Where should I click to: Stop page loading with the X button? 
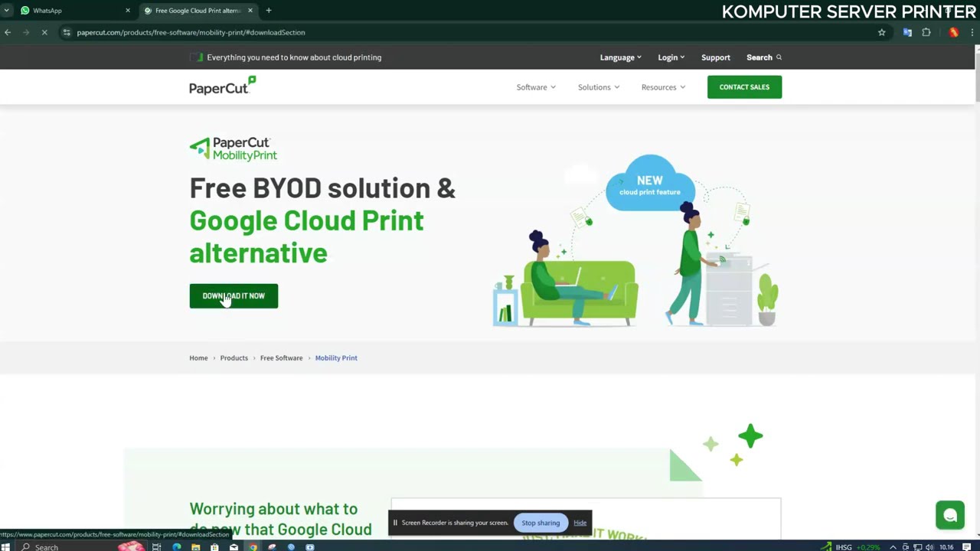pyautogui.click(x=44, y=32)
